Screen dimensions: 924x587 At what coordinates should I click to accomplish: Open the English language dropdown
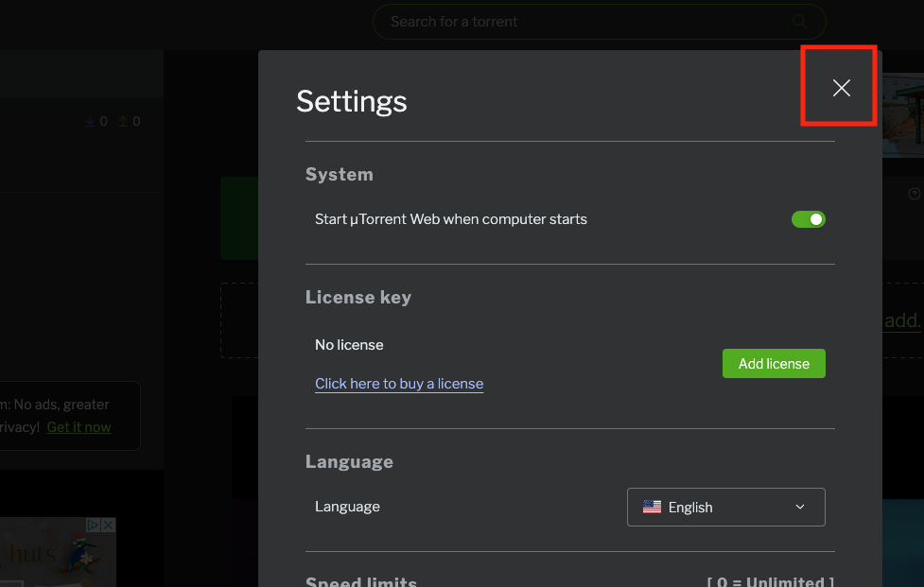tap(726, 507)
